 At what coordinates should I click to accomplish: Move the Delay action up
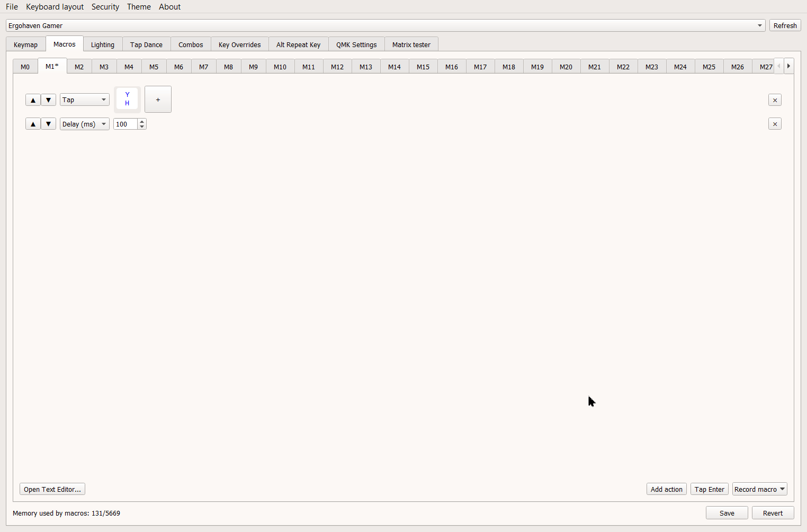click(33, 124)
